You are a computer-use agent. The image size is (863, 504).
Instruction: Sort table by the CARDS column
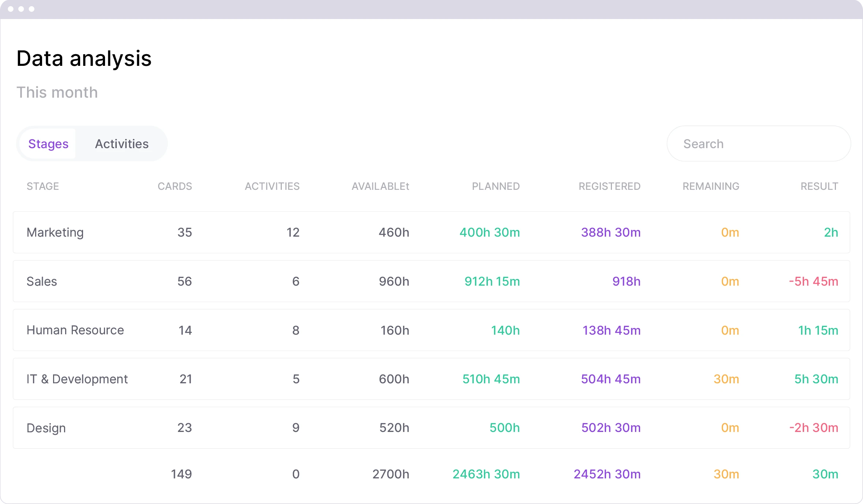coord(175,186)
